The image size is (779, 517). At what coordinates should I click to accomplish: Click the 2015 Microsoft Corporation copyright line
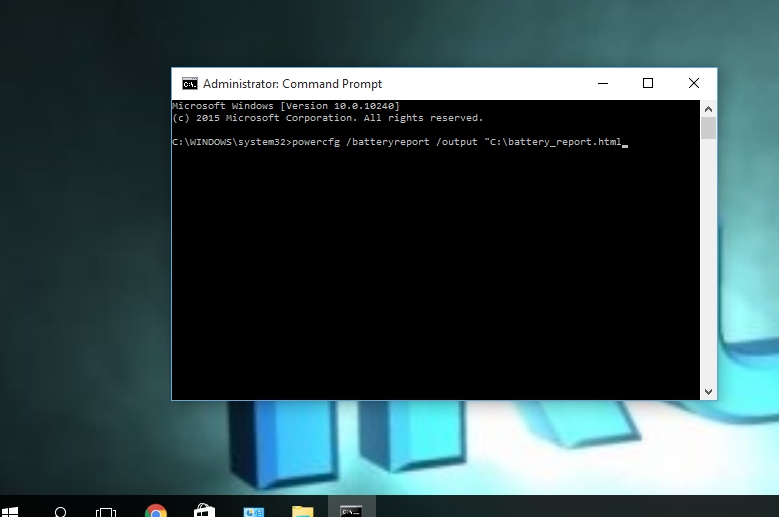(327, 118)
